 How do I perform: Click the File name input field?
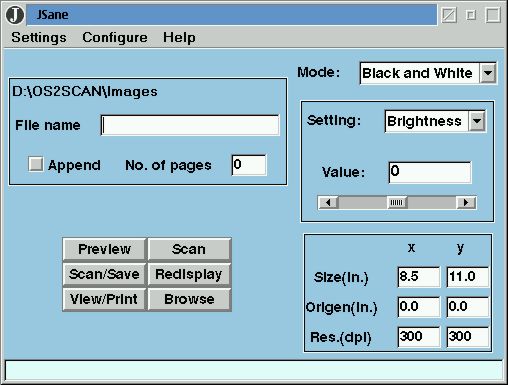tap(190, 125)
